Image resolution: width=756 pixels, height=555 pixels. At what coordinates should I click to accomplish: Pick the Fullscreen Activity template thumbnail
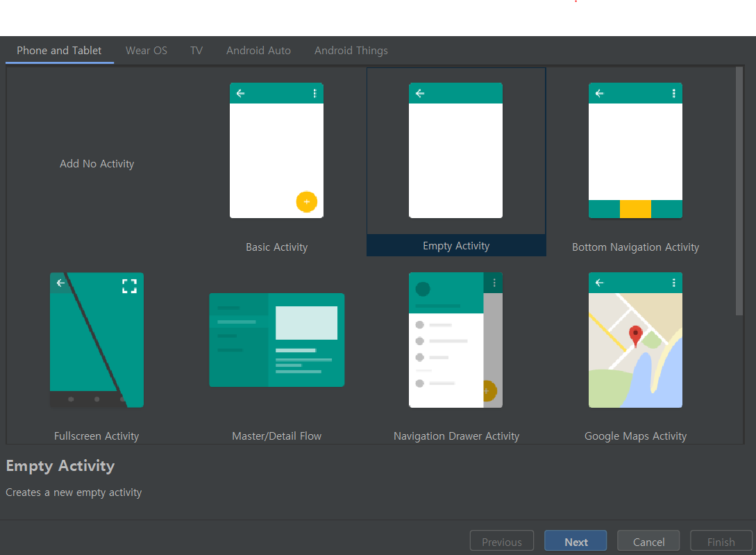click(97, 340)
